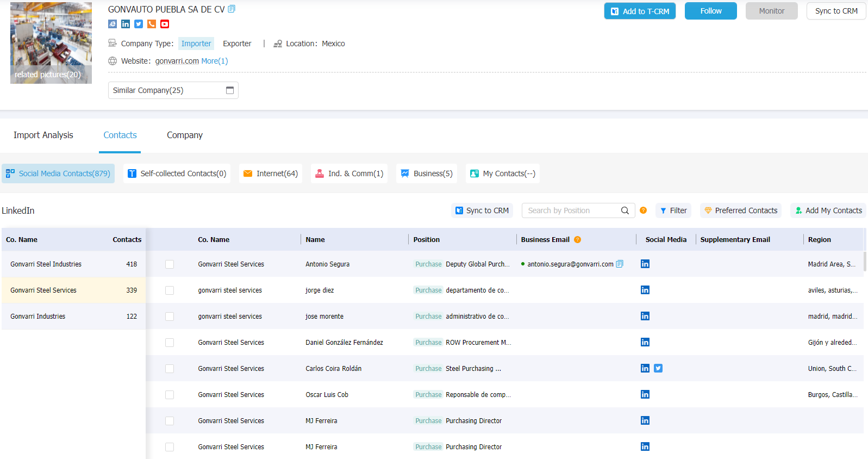Viewport: 868px width, 459px height.
Task: Select checkbox for first MJ Ferreira row
Action: (x=170, y=421)
